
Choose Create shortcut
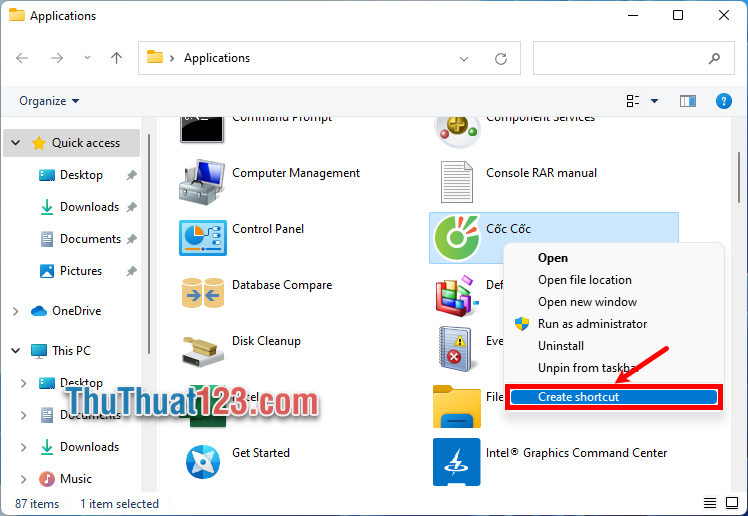click(x=614, y=397)
